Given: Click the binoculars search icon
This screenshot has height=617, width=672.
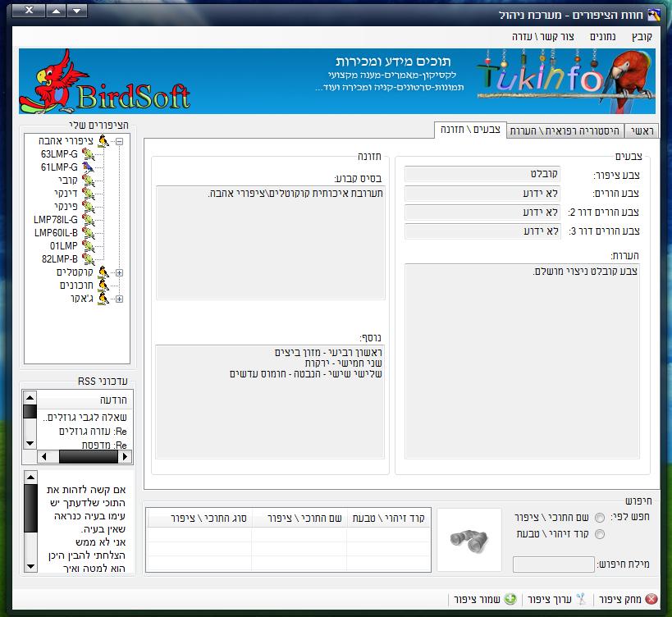Looking at the screenshot, I should click(470, 538).
